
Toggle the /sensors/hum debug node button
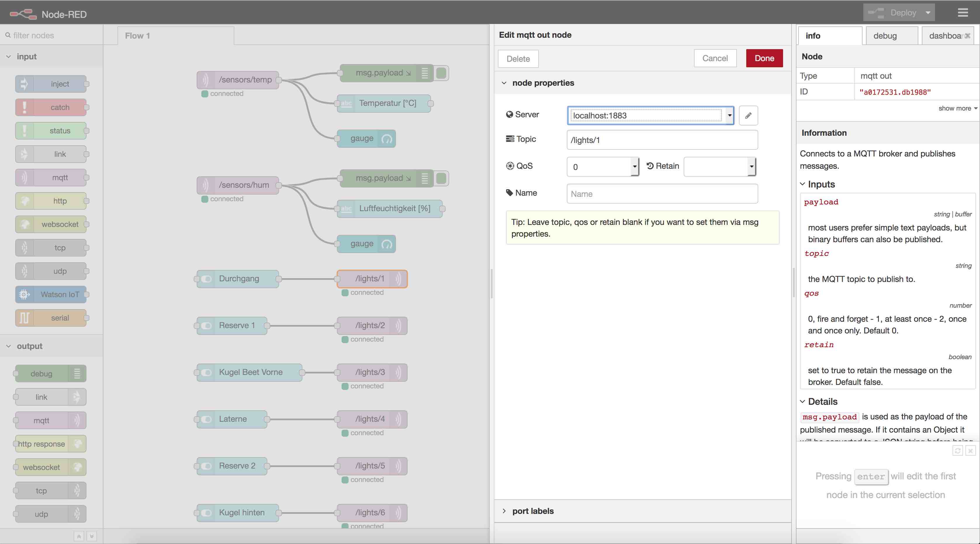441,178
